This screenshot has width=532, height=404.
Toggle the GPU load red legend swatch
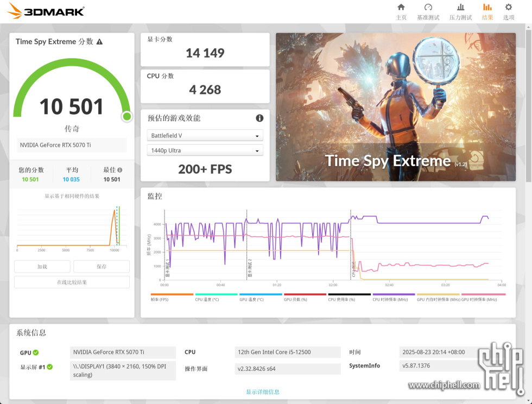(x=305, y=294)
